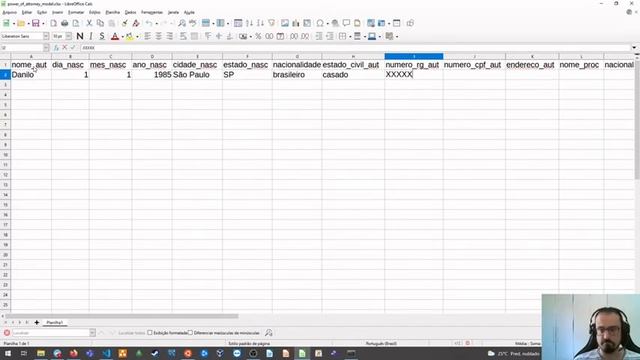The width and height of the screenshot is (640, 360).
Task: Close the find toolbar red icon
Action: [7, 333]
